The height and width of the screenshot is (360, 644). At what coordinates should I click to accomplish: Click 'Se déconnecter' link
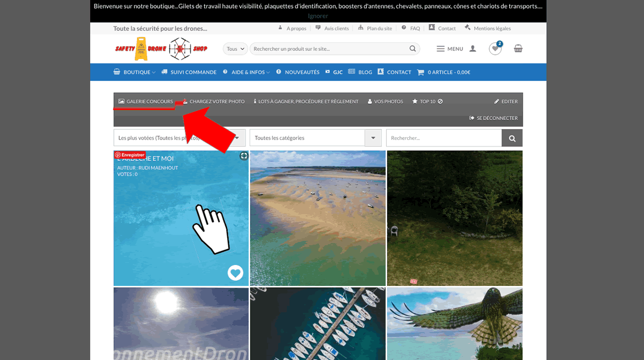[493, 118]
